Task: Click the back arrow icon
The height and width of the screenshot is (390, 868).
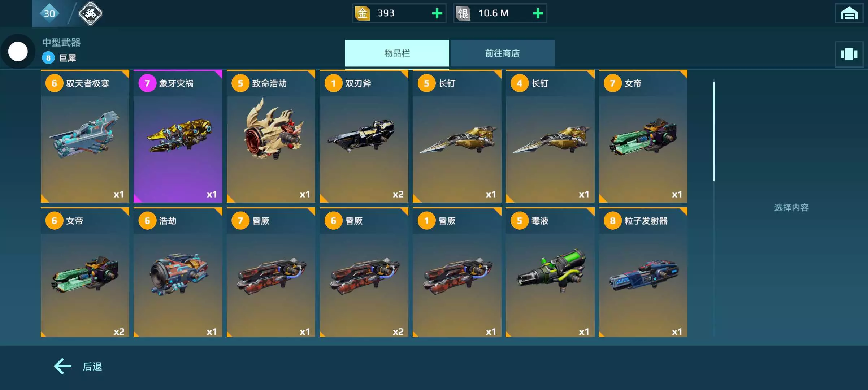Action: pyautogui.click(x=63, y=366)
